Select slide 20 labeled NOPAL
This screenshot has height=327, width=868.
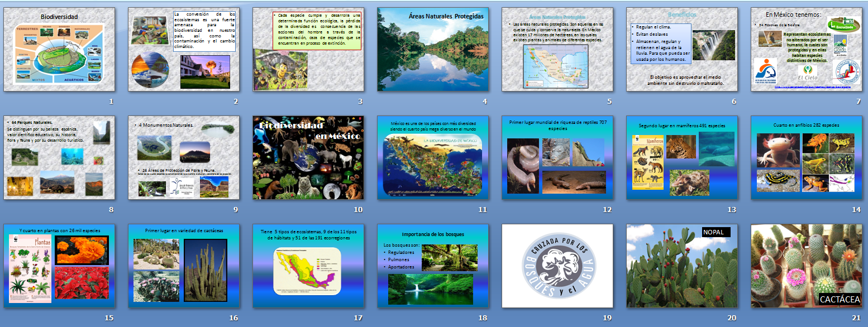click(x=682, y=266)
